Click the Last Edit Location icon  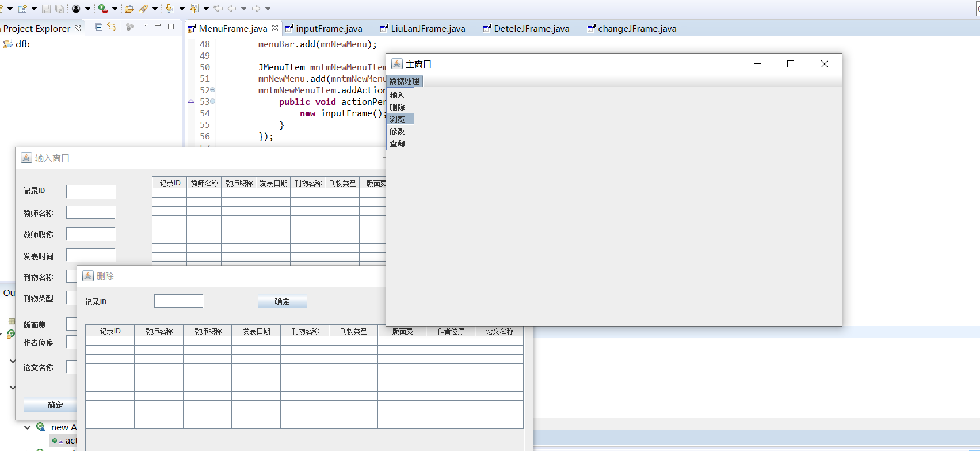218,9
